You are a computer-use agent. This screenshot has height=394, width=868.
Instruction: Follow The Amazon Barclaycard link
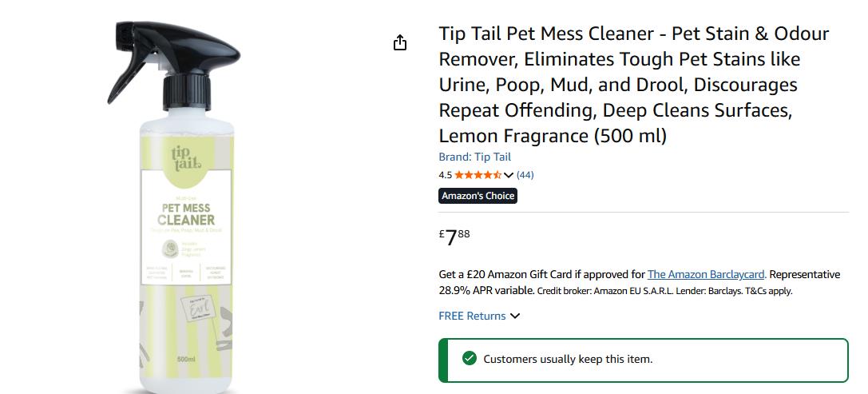pyautogui.click(x=706, y=274)
